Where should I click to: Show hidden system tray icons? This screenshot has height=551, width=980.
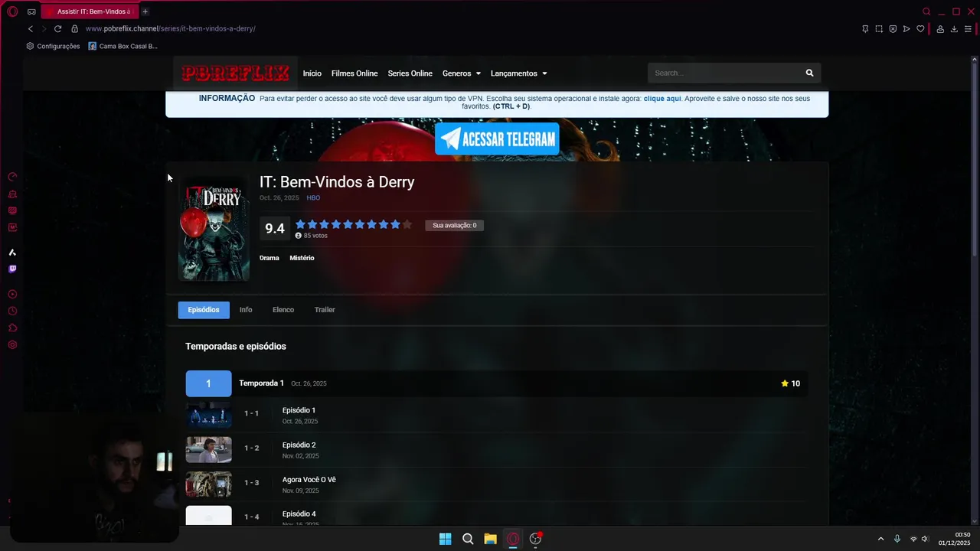tap(880, 539)
